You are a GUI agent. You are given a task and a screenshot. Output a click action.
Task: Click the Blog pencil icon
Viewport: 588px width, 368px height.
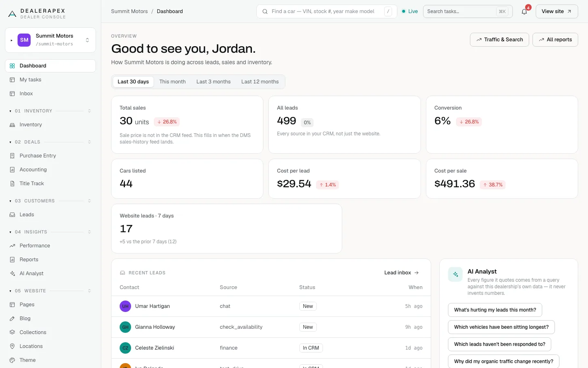point(12,319)
